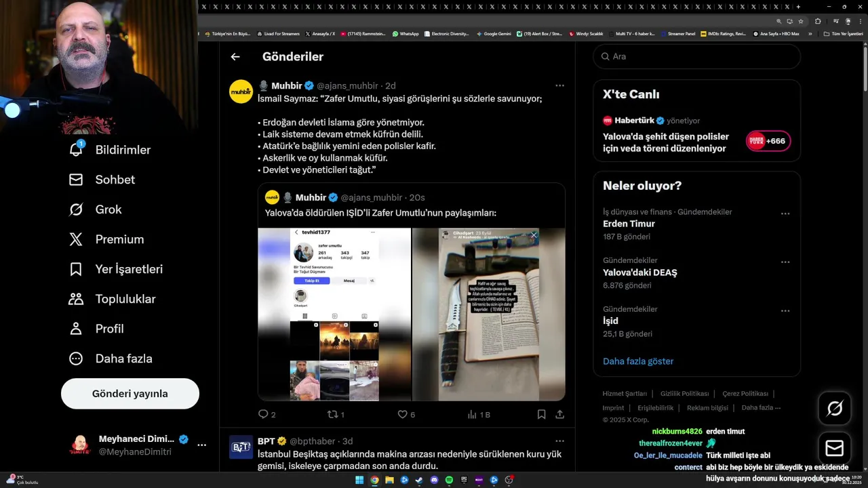Viewport: 868px width, 488px height.
Task: Open Spotify from taskbar
Action: coord(449,480)
